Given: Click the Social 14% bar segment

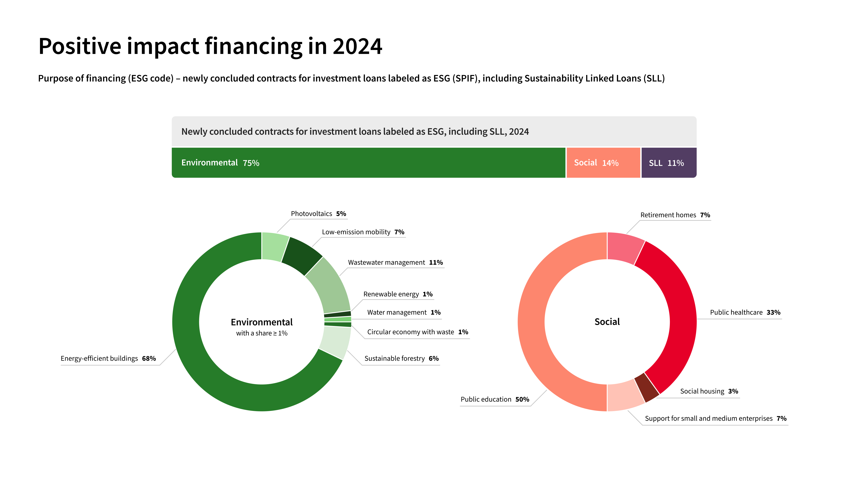Looking at the screenshot, I should (x=603, y=163).
